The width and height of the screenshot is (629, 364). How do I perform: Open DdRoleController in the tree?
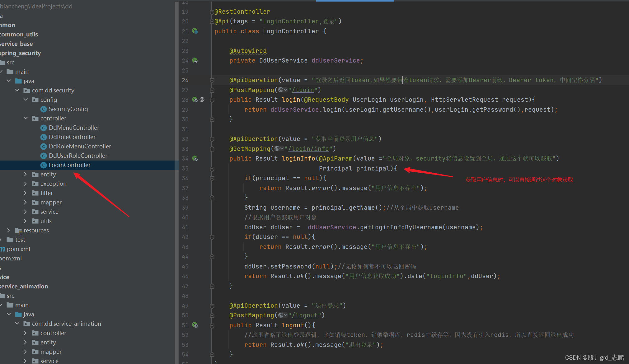pyautogui.click(x=72, y=137)
